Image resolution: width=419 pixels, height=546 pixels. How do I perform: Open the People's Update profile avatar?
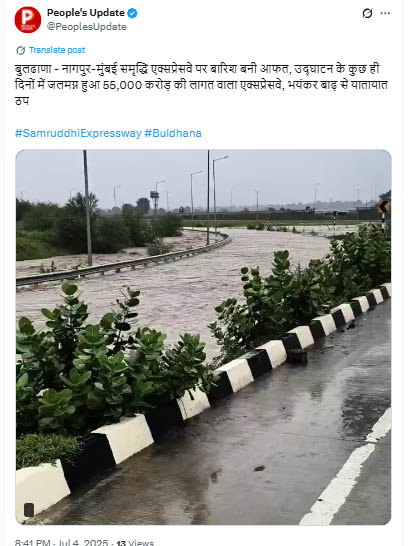(x=28, y=20)
